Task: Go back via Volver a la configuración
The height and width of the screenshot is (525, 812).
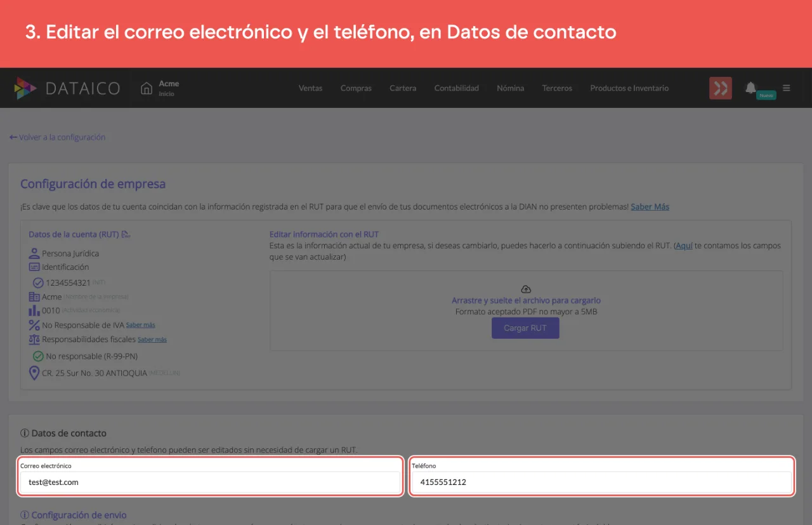Action: pyautogui.click(x=57, y=137)
